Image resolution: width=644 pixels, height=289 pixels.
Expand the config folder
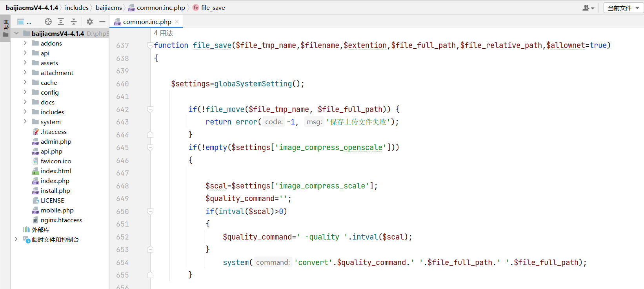[25, 92]
